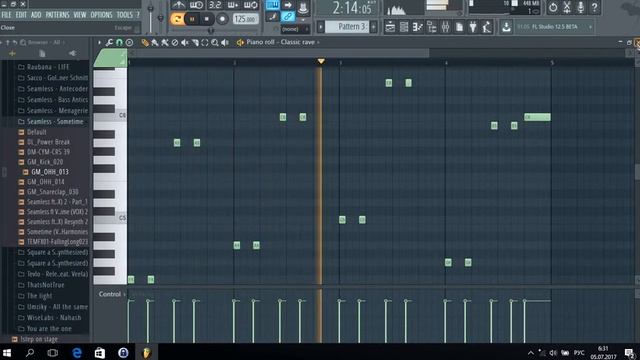Expand the WiseLabs - Nahash folder
The height and width of the screenshot is (360, 640).
click(49, 318)
